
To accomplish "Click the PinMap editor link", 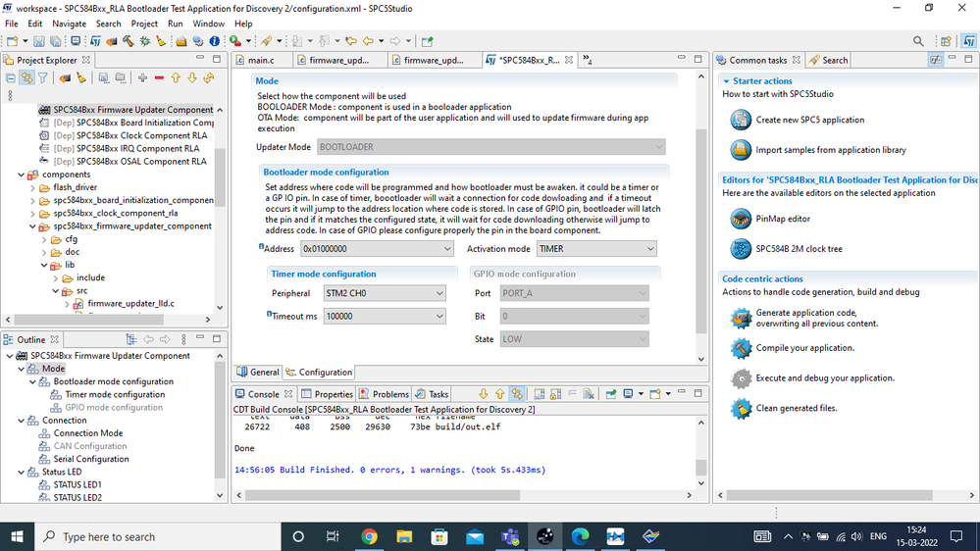I will (x=783, y=219).
